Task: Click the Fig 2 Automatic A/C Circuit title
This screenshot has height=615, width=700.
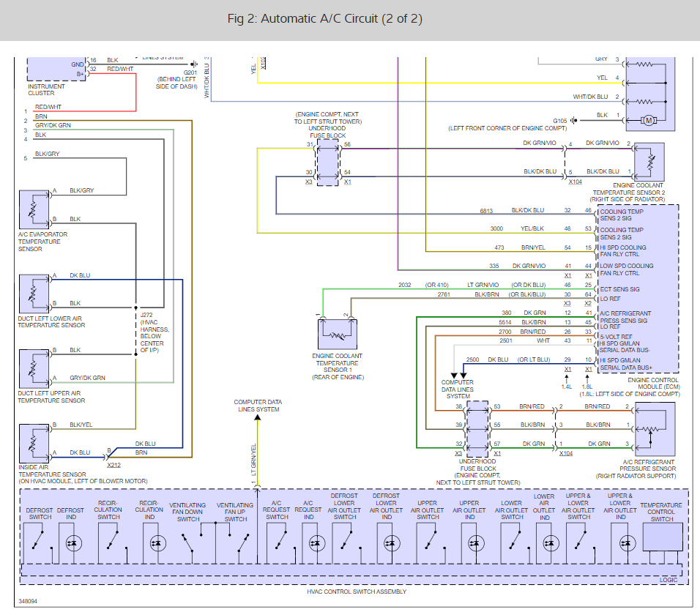Action: [x=324, y=18]
